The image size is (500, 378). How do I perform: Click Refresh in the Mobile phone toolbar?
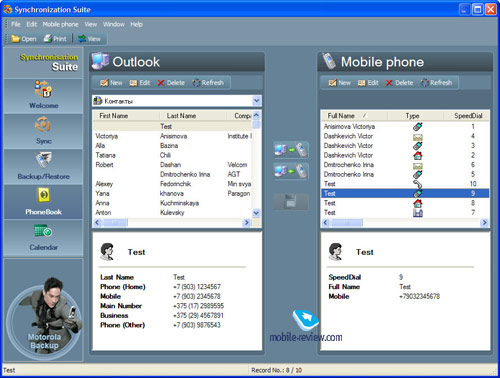coord(436,83)
